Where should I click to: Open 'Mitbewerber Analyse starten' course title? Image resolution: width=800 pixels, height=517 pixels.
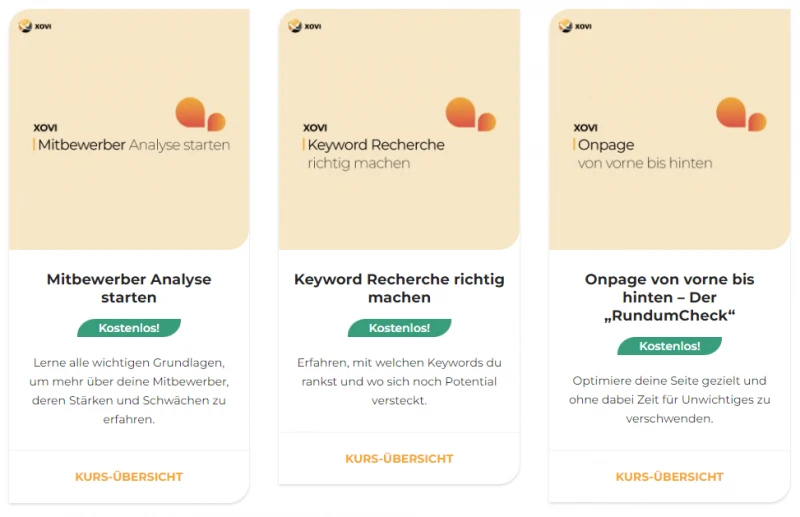click(129, 288)
